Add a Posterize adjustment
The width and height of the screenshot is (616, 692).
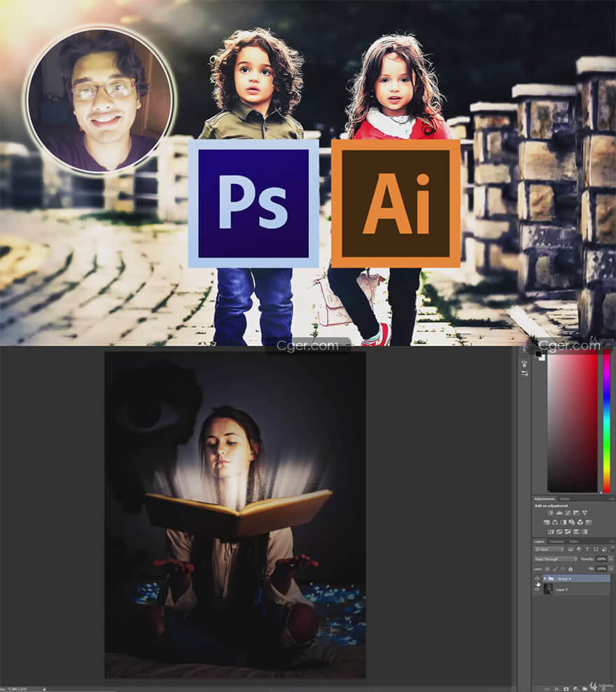tap(559, 532)
